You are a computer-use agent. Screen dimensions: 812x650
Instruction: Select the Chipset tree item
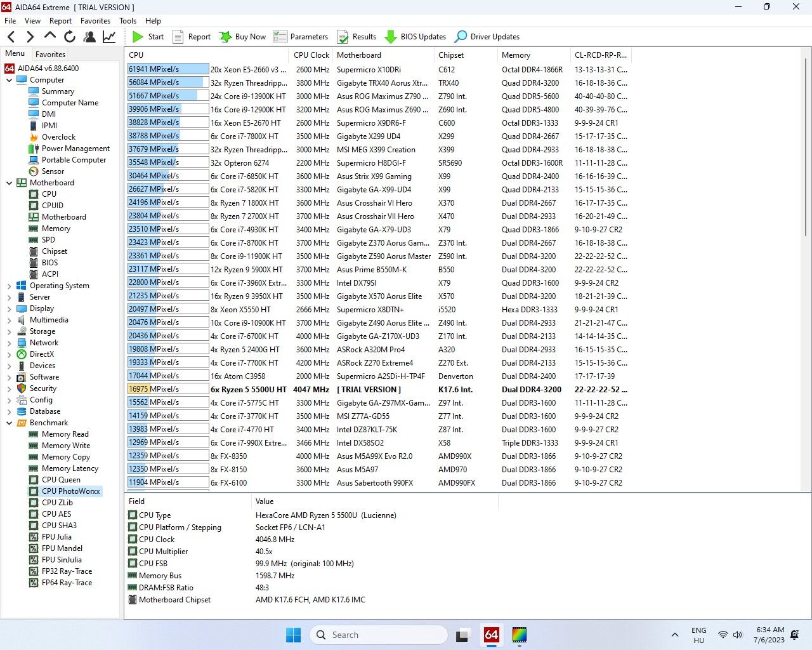pos(54,251)
